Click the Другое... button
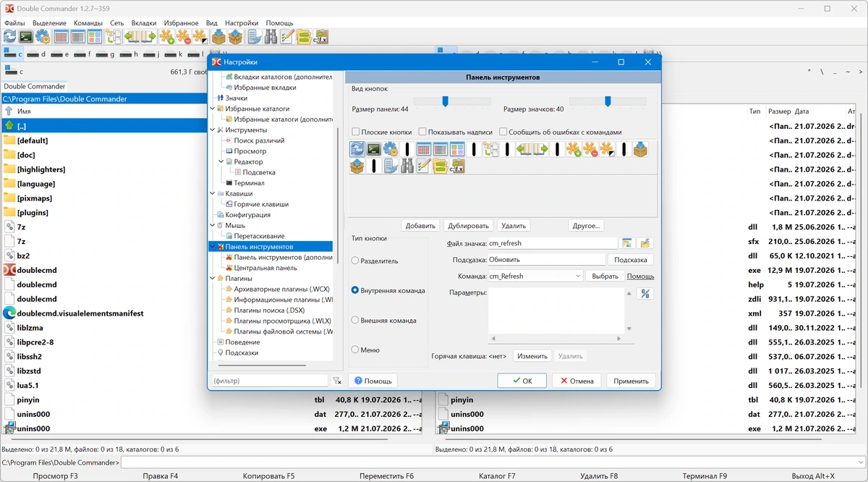 (586, 226)
